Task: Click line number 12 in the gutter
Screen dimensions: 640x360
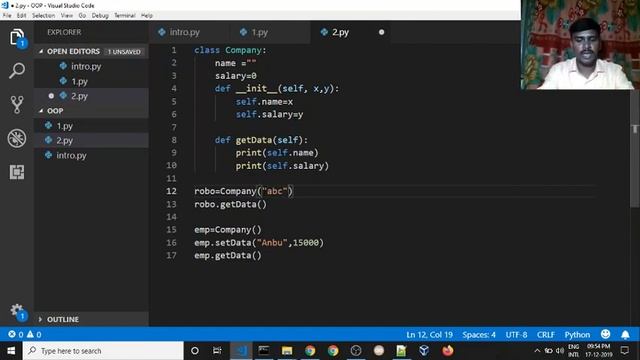Action: pyautogui.click(x=171, y=191)
